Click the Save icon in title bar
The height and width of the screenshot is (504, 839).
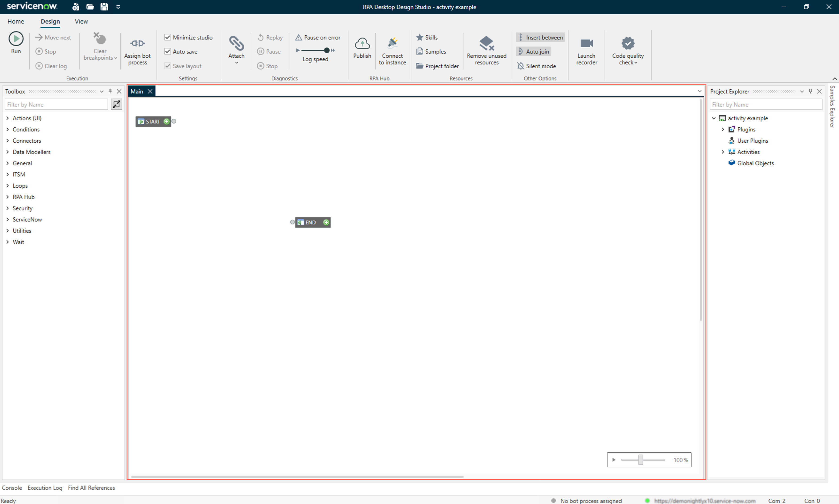coord(104,7)
